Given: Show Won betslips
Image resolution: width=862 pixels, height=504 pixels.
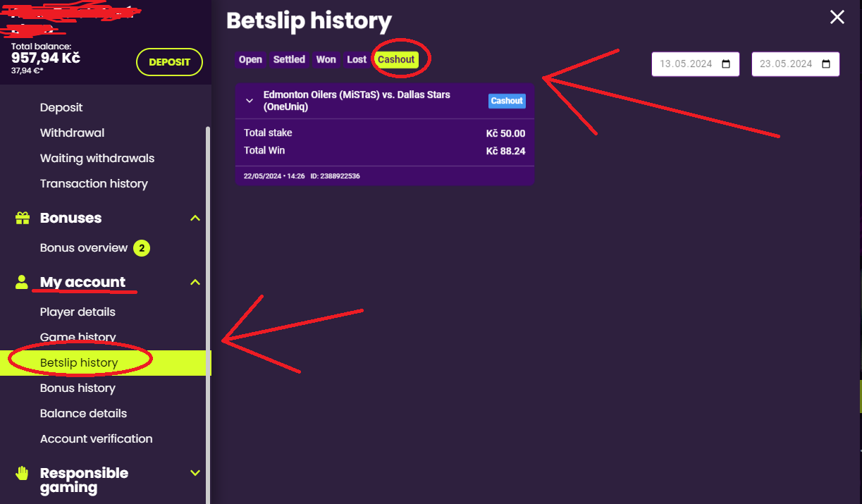Looking at the screenshot, I should coord(326,60).
